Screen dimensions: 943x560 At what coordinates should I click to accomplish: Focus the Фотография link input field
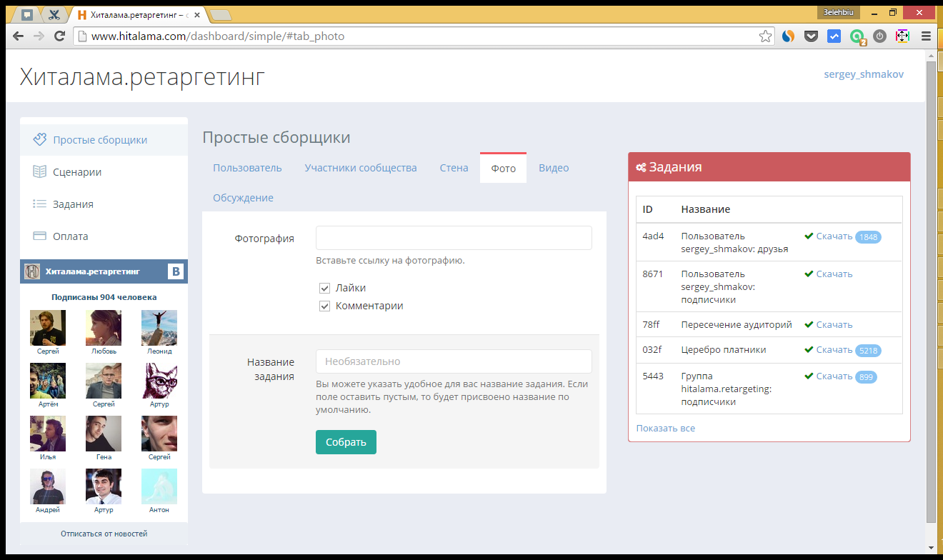454,238
